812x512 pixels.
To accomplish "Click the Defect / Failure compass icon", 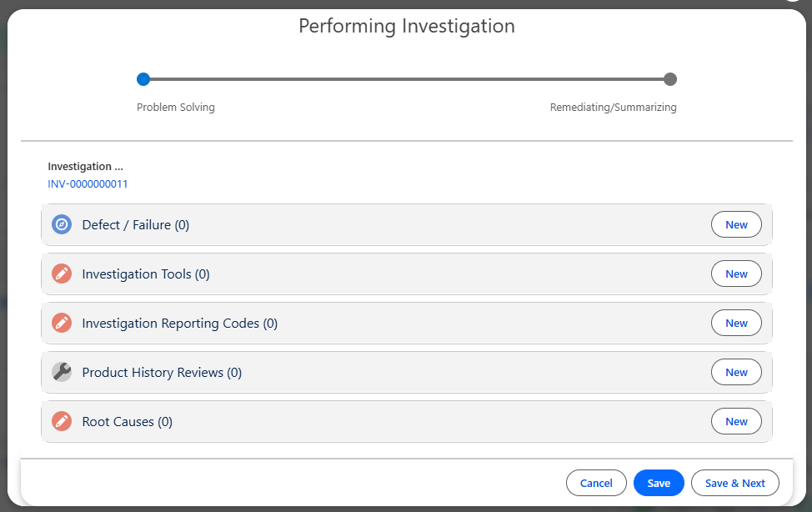I will [62, 225].
